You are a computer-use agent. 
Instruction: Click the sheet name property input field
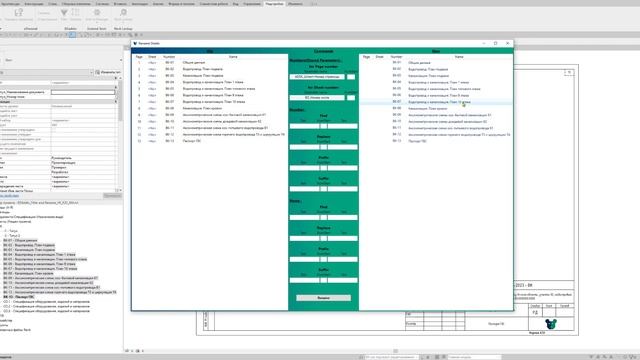click(83, 92)
